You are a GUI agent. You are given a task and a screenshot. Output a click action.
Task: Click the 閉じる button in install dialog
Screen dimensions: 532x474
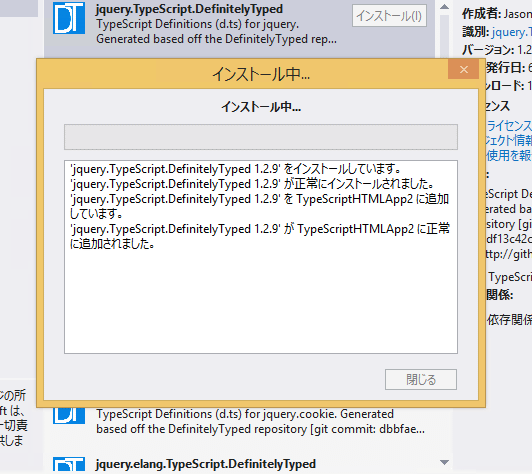pyautogui.click(x=421, y=379)
